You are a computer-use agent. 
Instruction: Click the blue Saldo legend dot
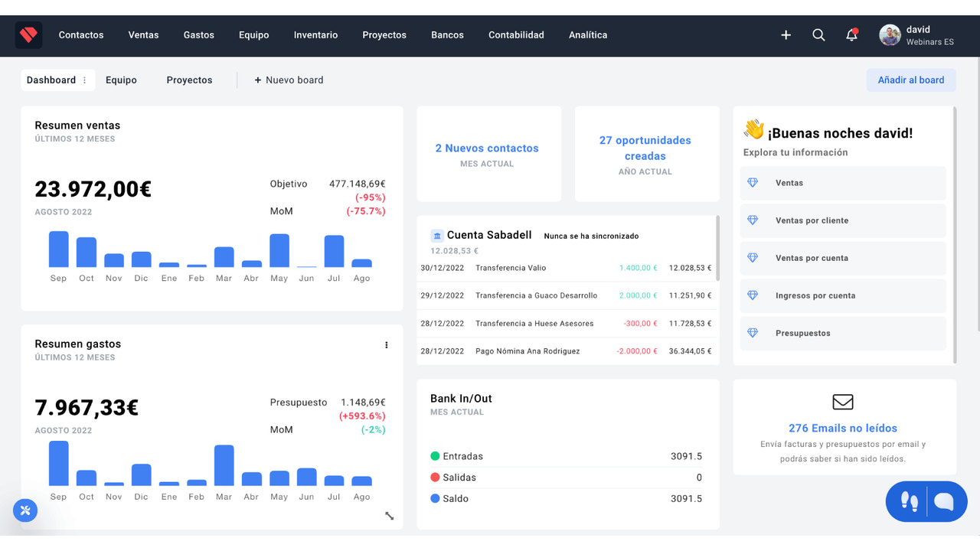[435, 498]
